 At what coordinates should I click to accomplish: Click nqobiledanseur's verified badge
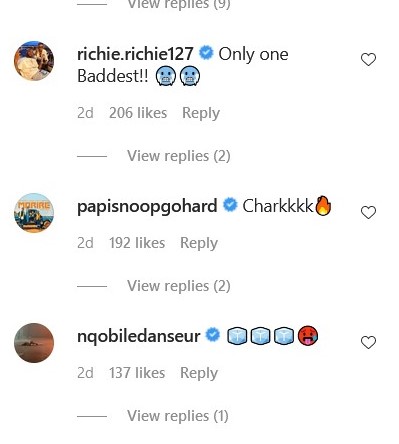[x=213, y=335]
